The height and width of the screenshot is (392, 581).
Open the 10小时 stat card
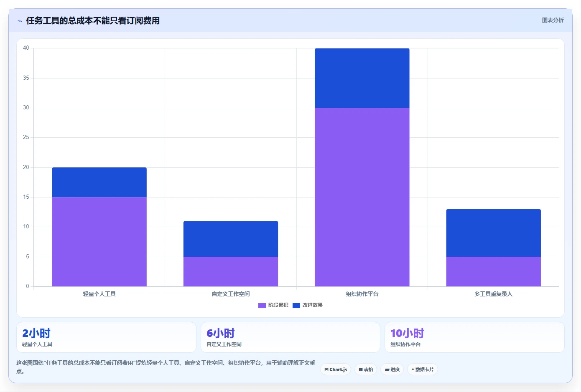[474, 337]
